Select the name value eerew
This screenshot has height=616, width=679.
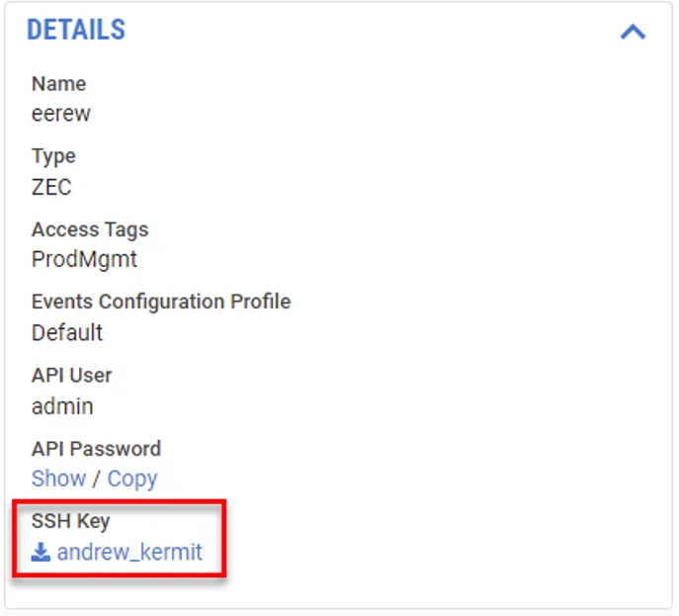coord(61,114)
